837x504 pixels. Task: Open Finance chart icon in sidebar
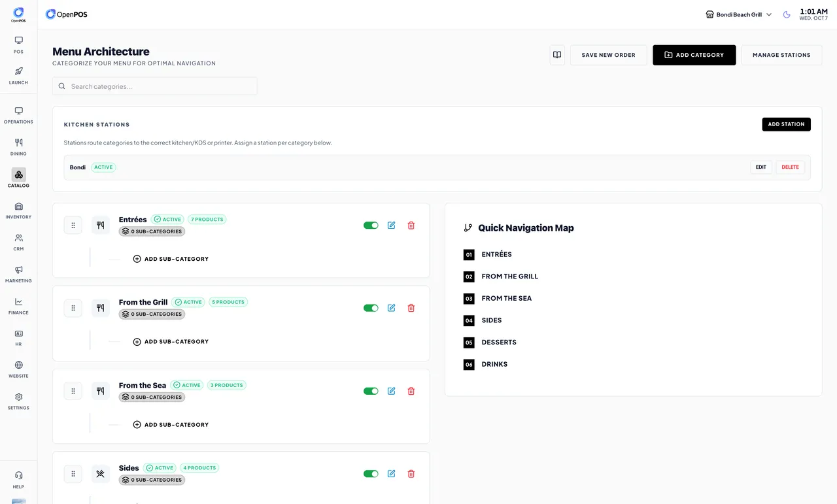click(x=18, y=306)
